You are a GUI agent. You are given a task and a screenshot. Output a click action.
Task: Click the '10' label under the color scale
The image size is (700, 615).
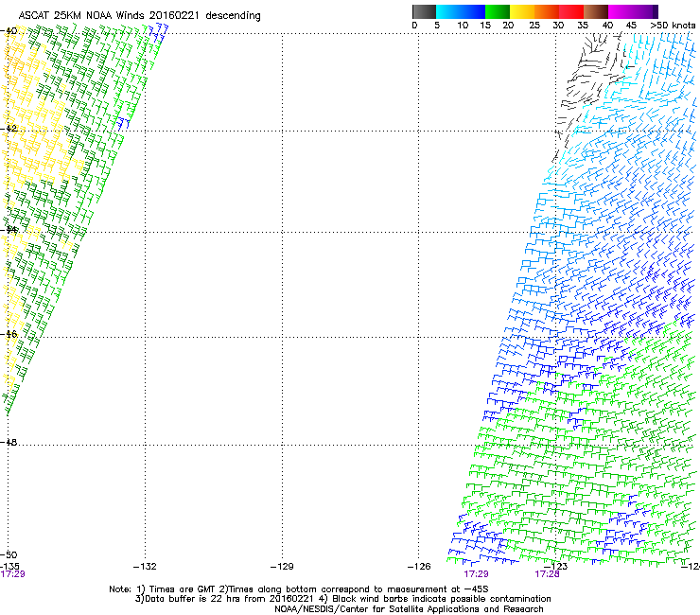pos(463,25)
